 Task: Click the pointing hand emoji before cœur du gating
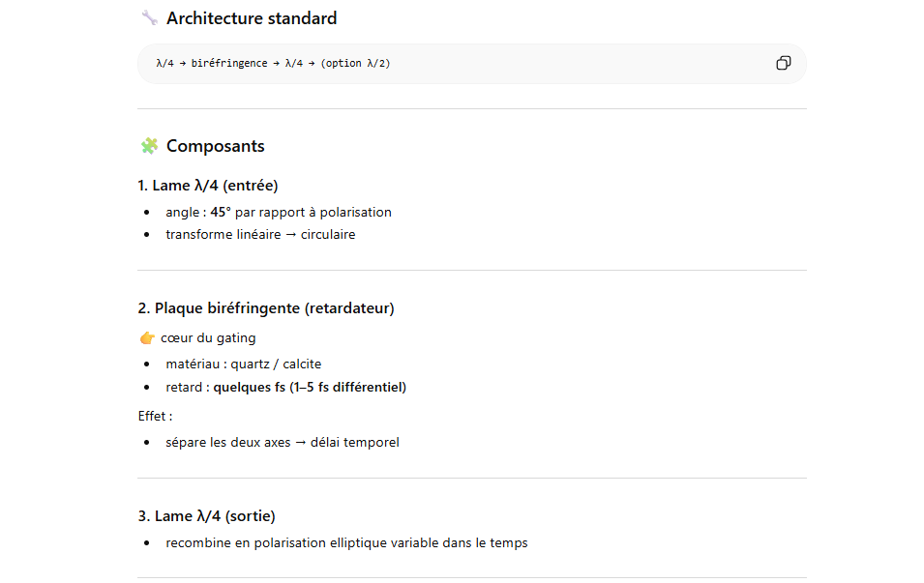(147, 338)
